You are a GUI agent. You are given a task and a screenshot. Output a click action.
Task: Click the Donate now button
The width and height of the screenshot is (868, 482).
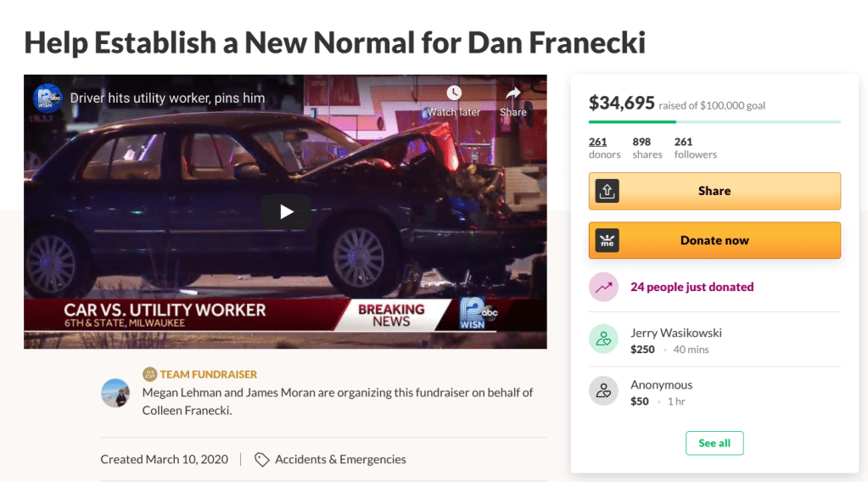click(714, 240)
